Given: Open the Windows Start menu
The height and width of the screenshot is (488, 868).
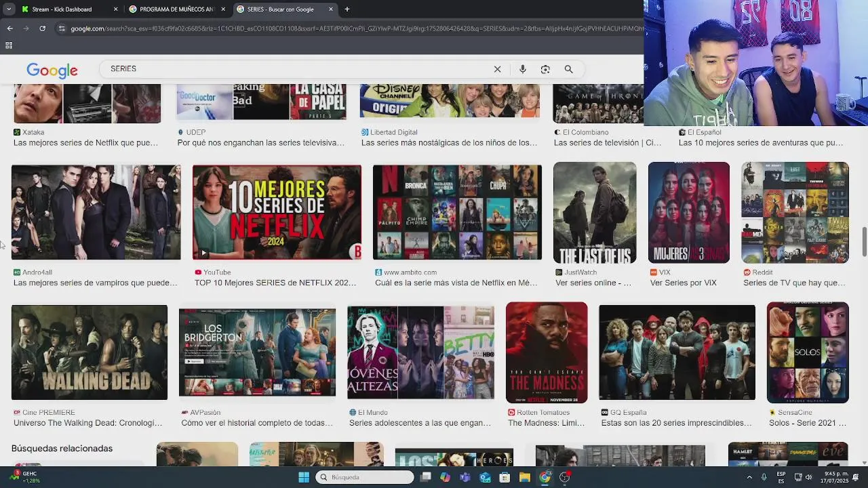Looking at the screenshot, I should (x=304, y=477).
